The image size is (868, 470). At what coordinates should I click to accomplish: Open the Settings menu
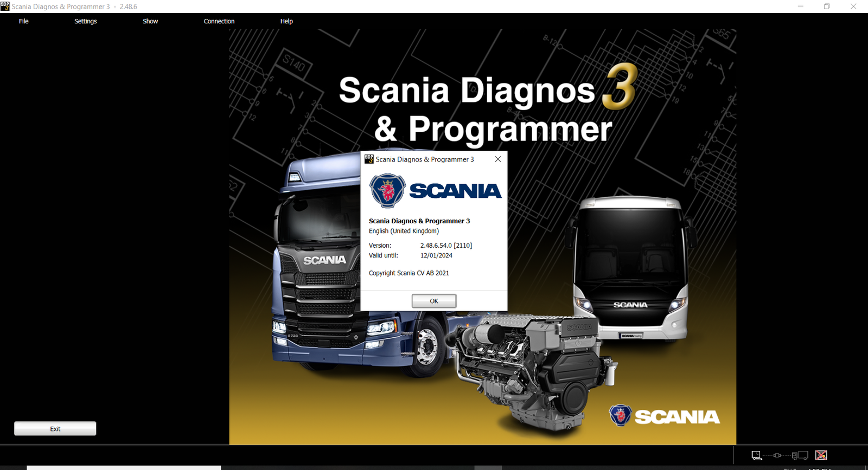coord(86,21)
